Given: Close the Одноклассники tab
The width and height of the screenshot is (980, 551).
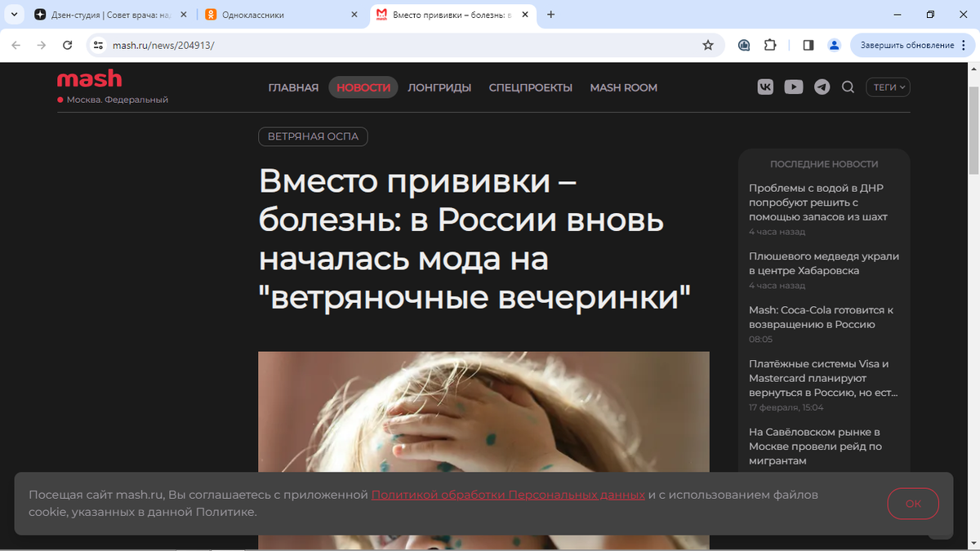Looking at the screenshot, I should tap(354, 15).
